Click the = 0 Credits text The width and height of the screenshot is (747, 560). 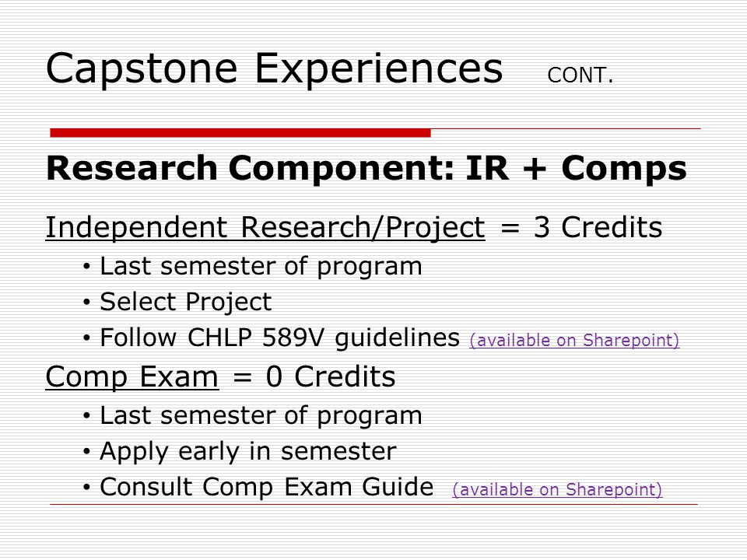click(314, 376)
